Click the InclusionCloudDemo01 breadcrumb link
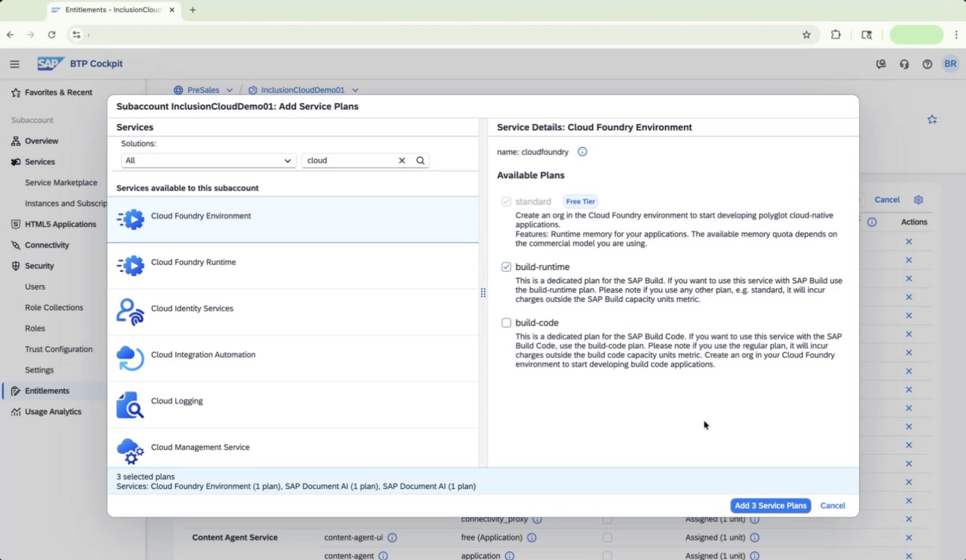This screenshot has height=560, width=966. (303, 90)
